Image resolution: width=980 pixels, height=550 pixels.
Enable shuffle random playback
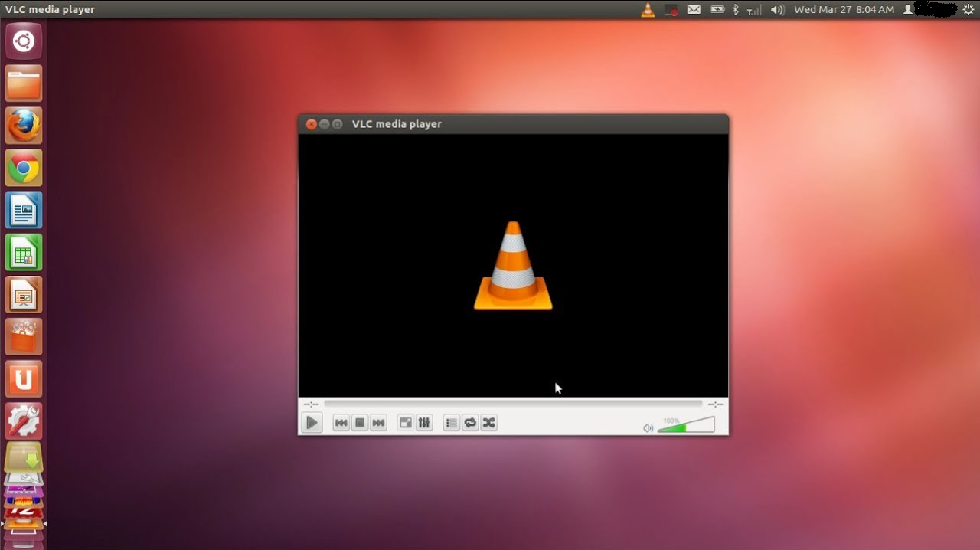488,423
